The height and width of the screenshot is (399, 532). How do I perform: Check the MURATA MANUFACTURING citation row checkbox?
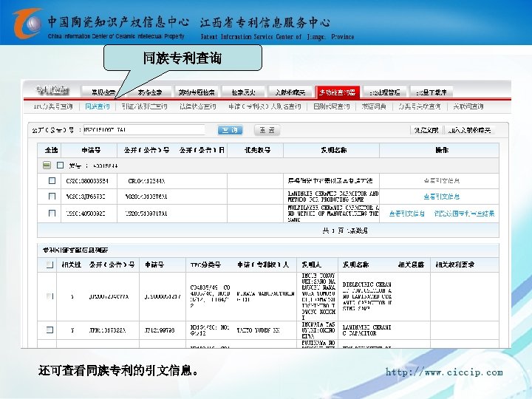50,296
